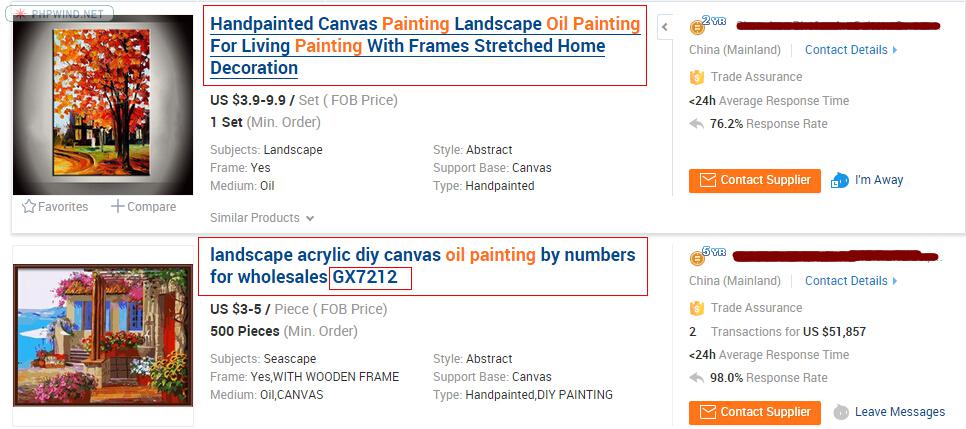
Task: Click the Trade Assurance shield for the first supplier
Action: click(x=697, y=77)
